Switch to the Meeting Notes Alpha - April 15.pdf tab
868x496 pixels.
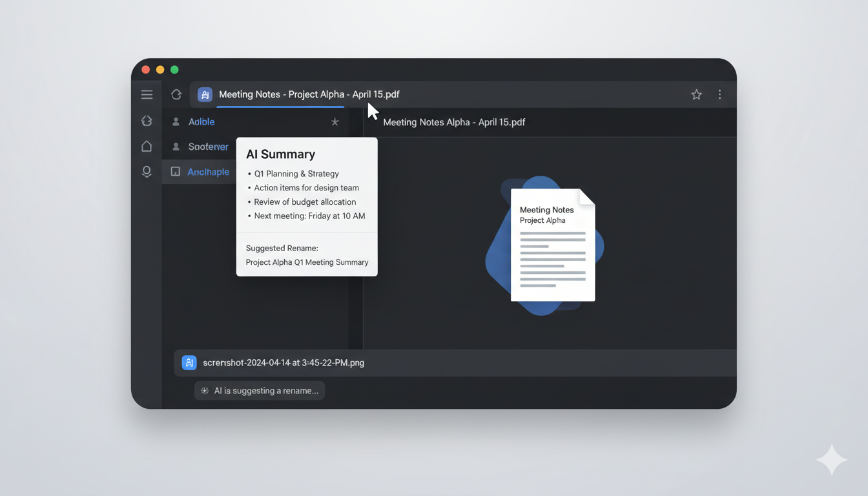tap(454, 122)
